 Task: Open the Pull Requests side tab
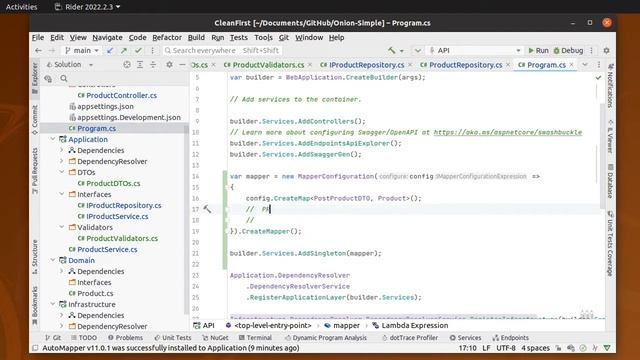35,171
